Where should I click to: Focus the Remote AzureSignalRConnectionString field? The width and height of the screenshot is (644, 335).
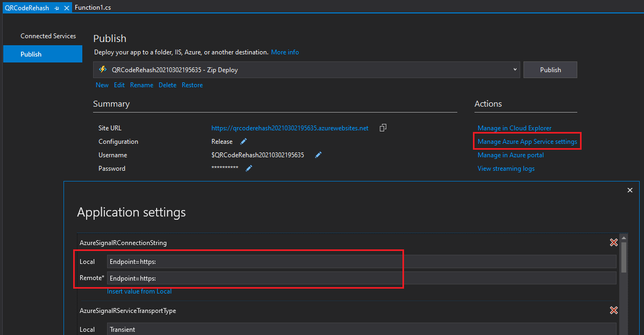pos(362,278)
